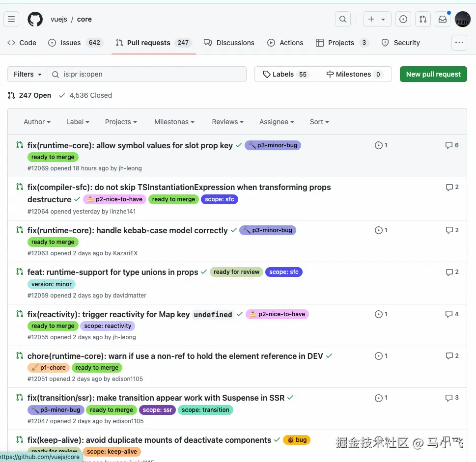Expand the Author filter dropdown
Screen dimensions: 476x462
tap(37, 122)
